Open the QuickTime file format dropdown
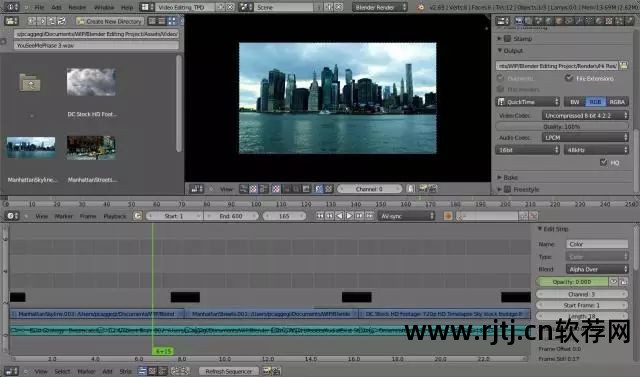Image resolution: width=640 pixels, height=377 pixels. point(528,102)
